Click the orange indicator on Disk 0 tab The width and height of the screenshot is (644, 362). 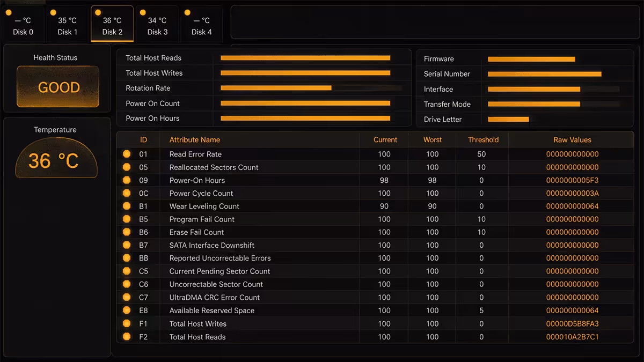coord(8,12)
